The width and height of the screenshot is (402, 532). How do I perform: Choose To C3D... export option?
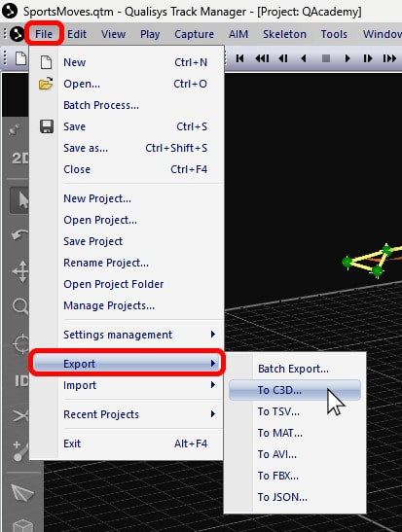[x=295, y=390]
